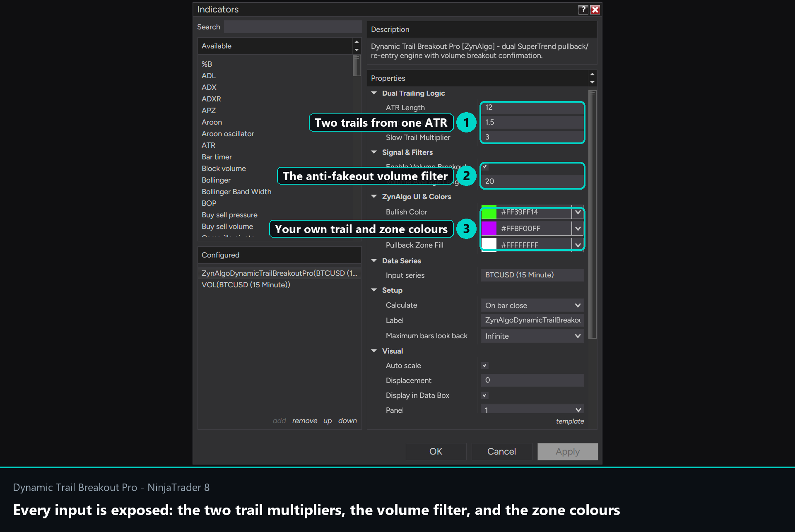Click the Cancel button
The image size is (795, 532).
(x=502, y=452)
